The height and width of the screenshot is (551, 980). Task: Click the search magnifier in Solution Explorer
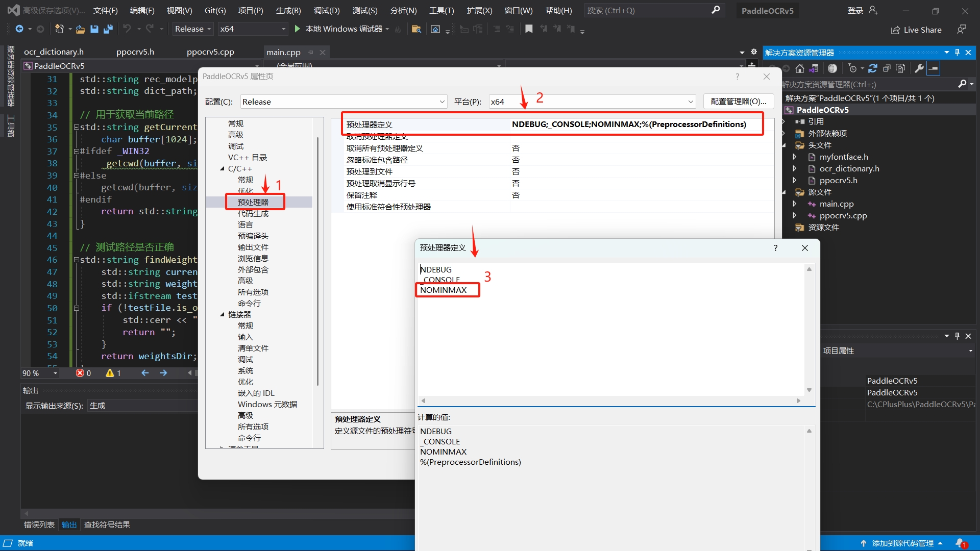pos(963,84)
